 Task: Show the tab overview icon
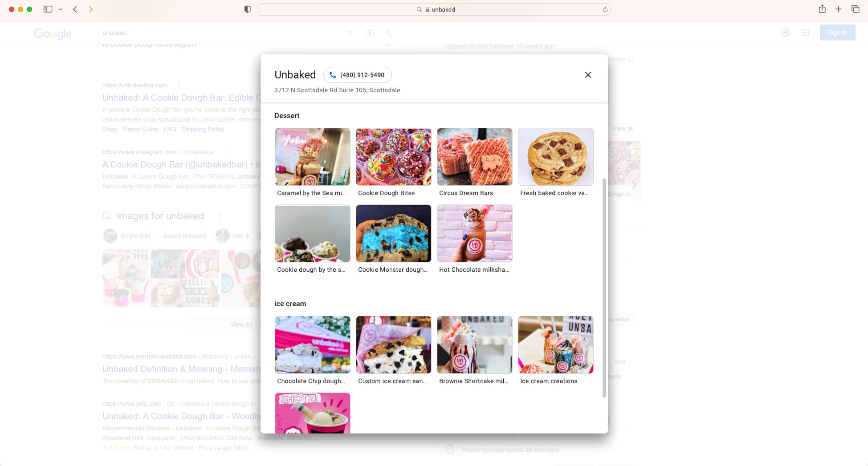[x=855, y=9]
